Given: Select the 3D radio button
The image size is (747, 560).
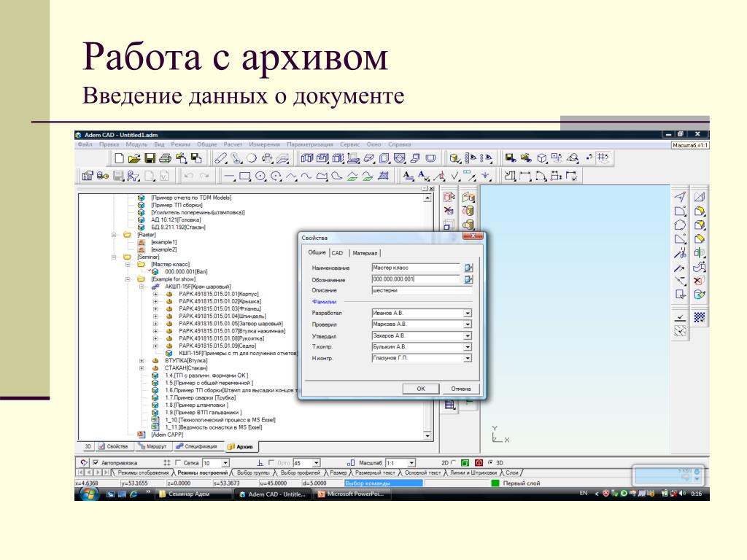Looking at the screenshot, I should pyautogui.click(x=490, y=462).
